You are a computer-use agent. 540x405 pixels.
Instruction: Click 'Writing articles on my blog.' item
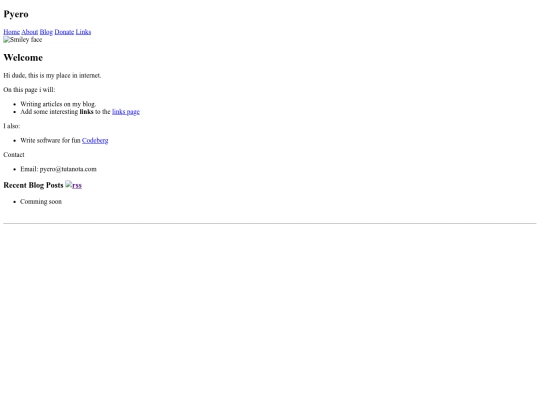click(58, 104)
